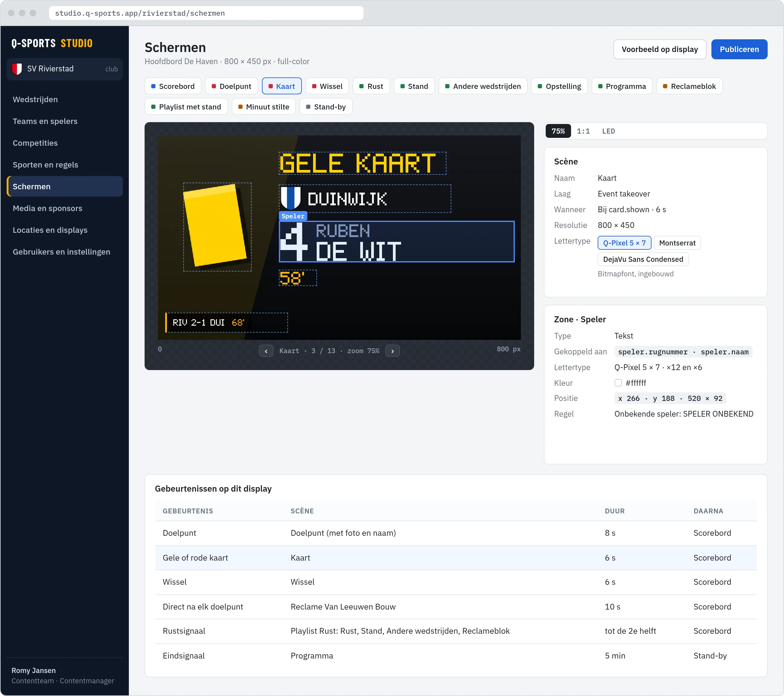Switch preview to 1:1 scale
Viewport: 784px width, 696px height.
583,131
